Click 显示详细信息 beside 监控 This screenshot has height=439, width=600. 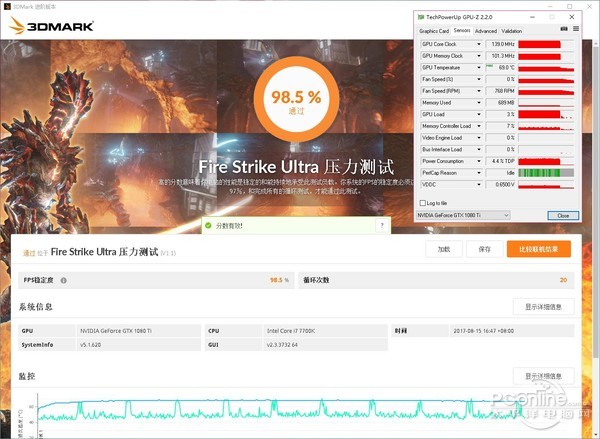[x=543, y=376]
